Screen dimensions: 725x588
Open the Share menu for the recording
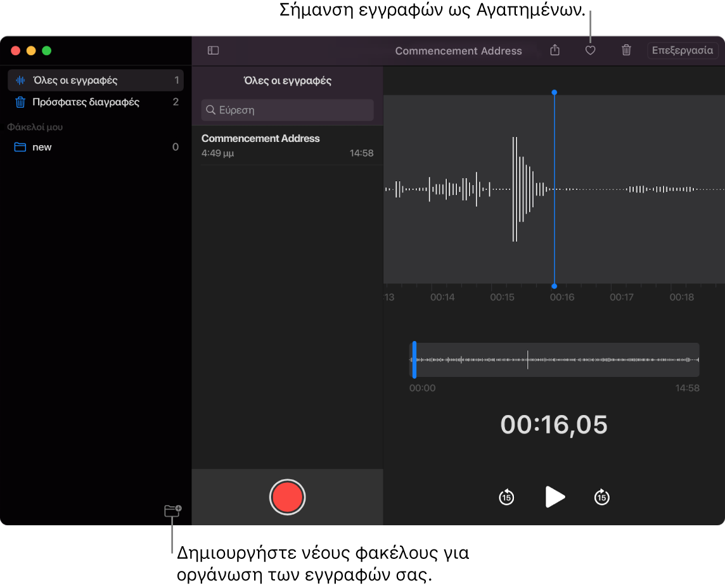tap(555, 50)
